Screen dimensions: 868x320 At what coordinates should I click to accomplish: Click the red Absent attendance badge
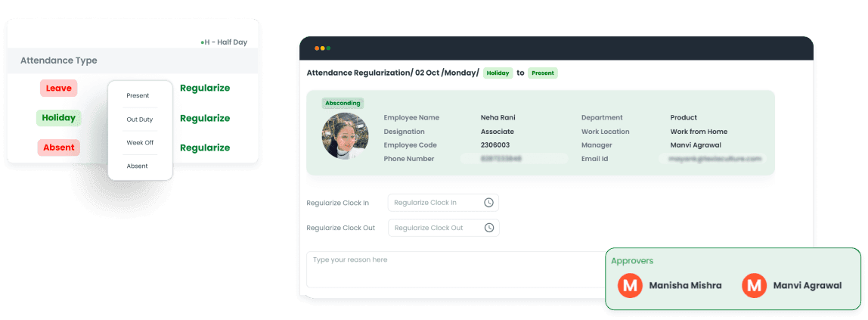click(x=59, y=148)
